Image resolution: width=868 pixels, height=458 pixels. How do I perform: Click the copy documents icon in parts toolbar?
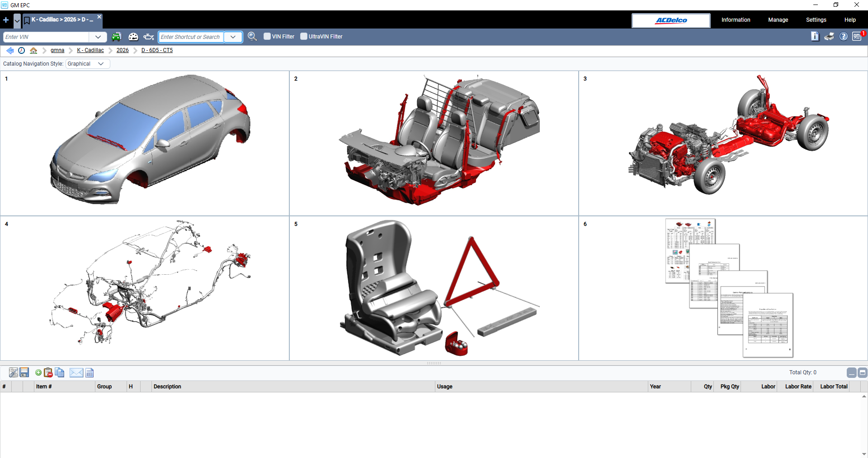[59, 372]
